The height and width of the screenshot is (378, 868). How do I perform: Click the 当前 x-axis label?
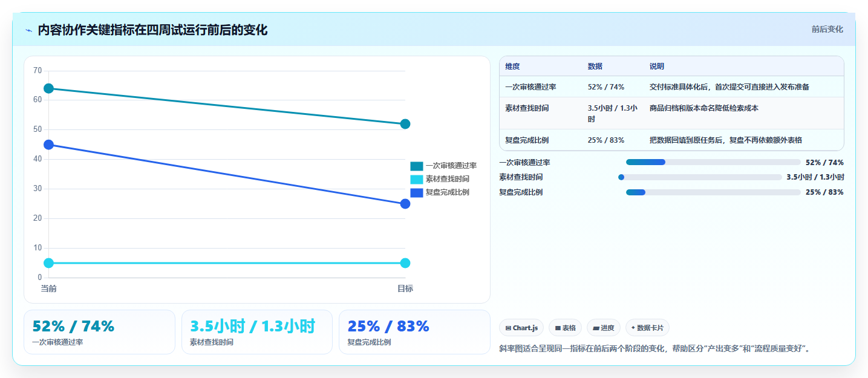click(x=49, y=288)
